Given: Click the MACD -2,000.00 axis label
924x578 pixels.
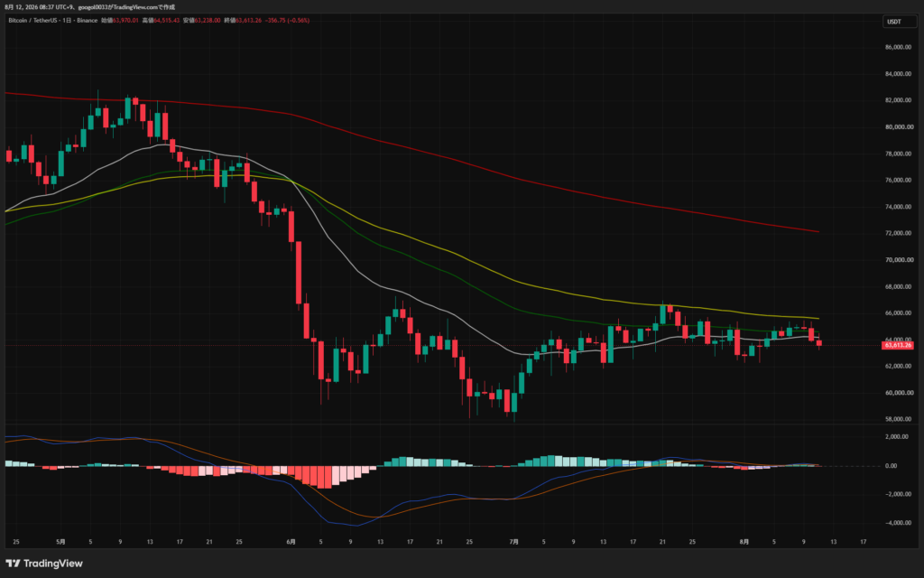Looking at the screenshot, I should 897,494.
